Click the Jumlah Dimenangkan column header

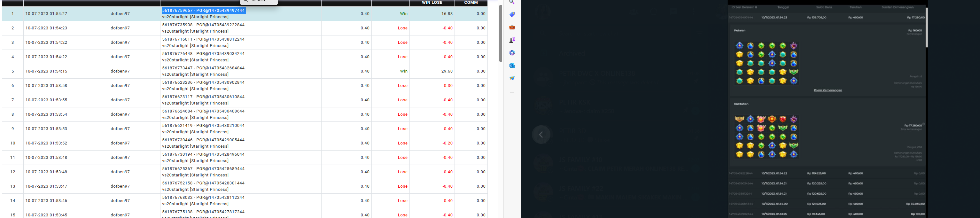click(898, 7)
